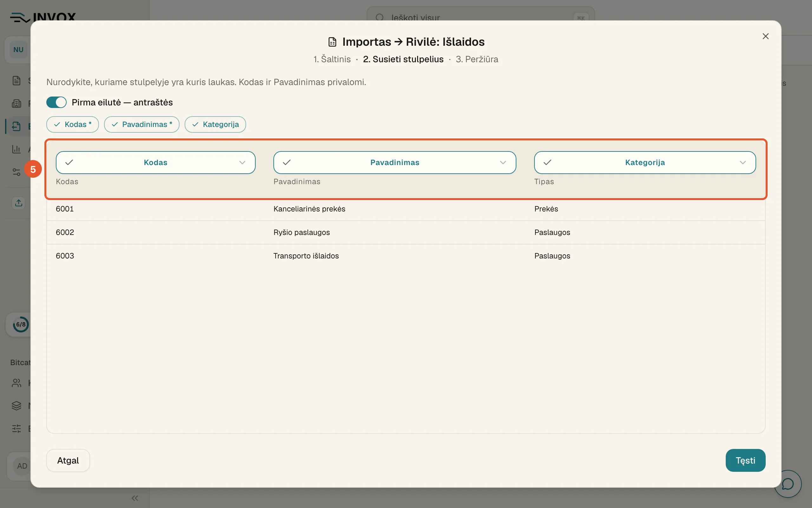Click the bar chart icon in sidebar
This screenshot has width=812, height=508.
16,149
